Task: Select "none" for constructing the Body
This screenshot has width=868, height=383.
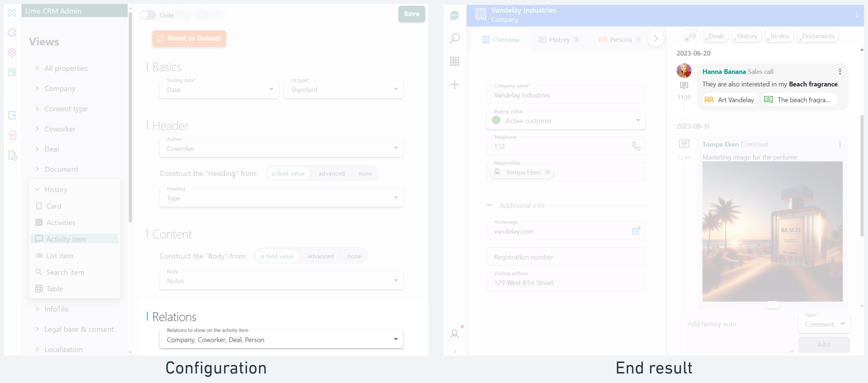Action: click(354, 256)
